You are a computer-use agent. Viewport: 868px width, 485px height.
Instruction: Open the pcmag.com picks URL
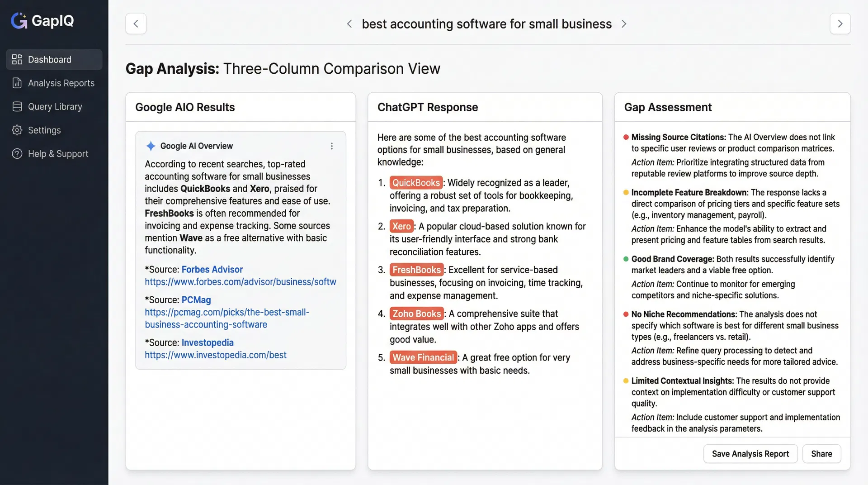click(227, 318)
